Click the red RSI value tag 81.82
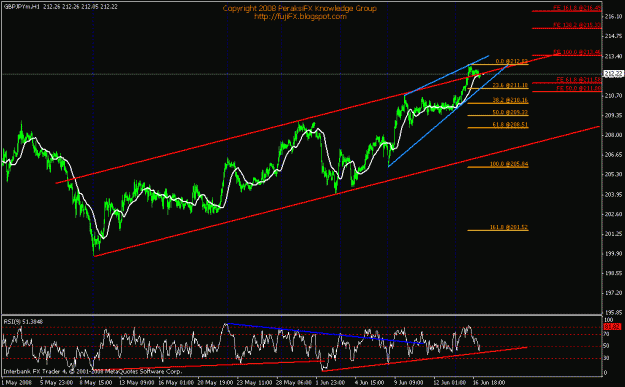This screenshot has width=625, height=387. (613, 327)
